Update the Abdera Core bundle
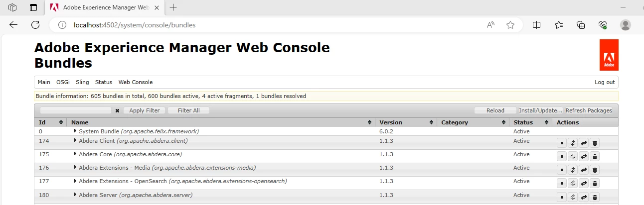The width and height of the screenshot is (644, 205). click(x=584, y=156)
